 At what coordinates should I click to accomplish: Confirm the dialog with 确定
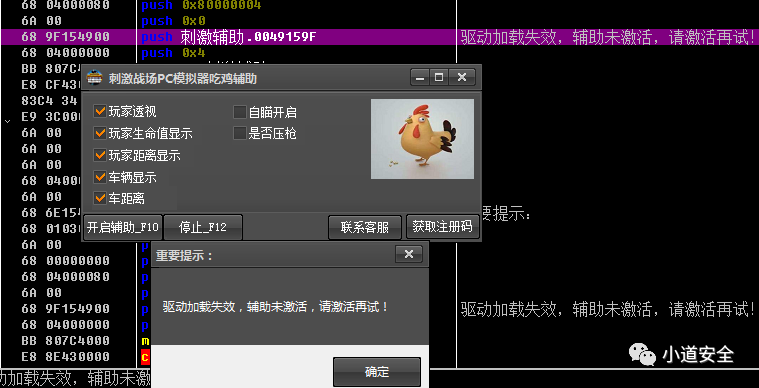pos(377,372)
